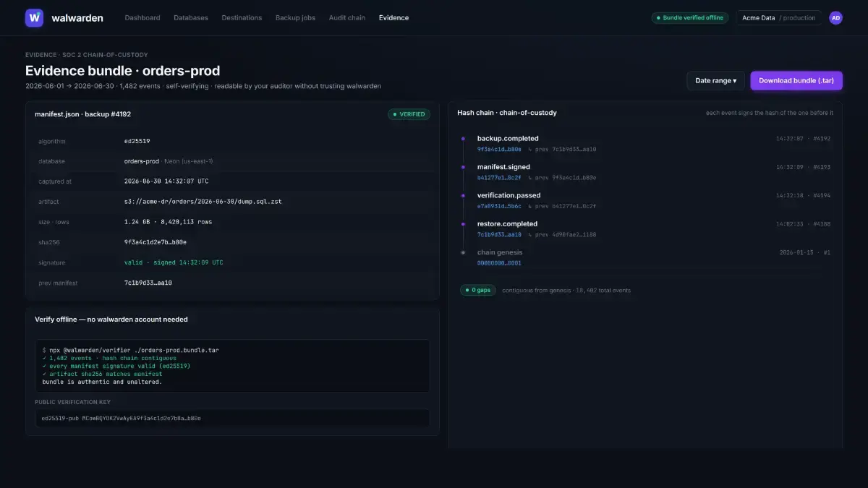Click genesis hash 00000000…0001

(x=499, y=263)
